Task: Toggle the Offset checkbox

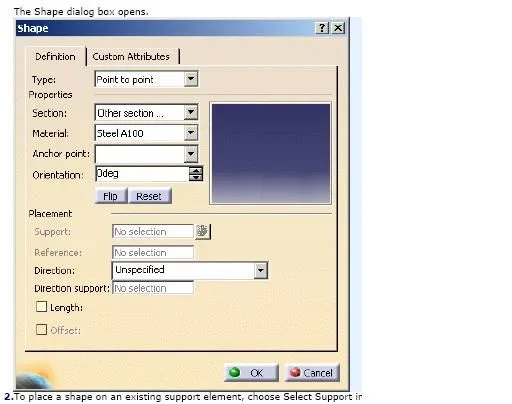Action: point(41,330)
